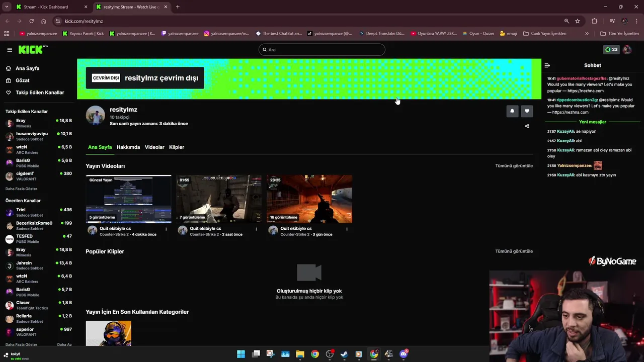The image size is (644, 362).
Task: Open Chrome three-dot menu
Action: (637, 21)
